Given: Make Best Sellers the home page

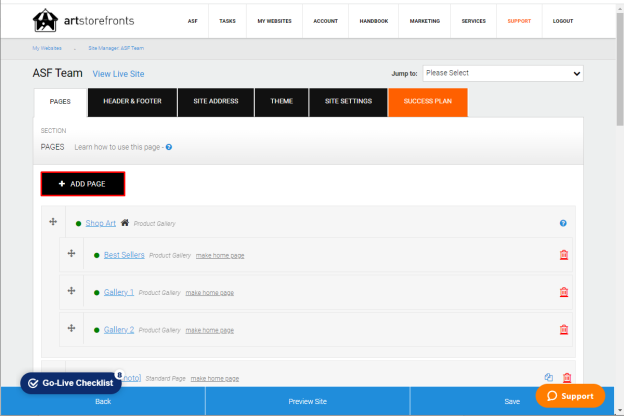Looking at the screenshot, I should [220, 256].
